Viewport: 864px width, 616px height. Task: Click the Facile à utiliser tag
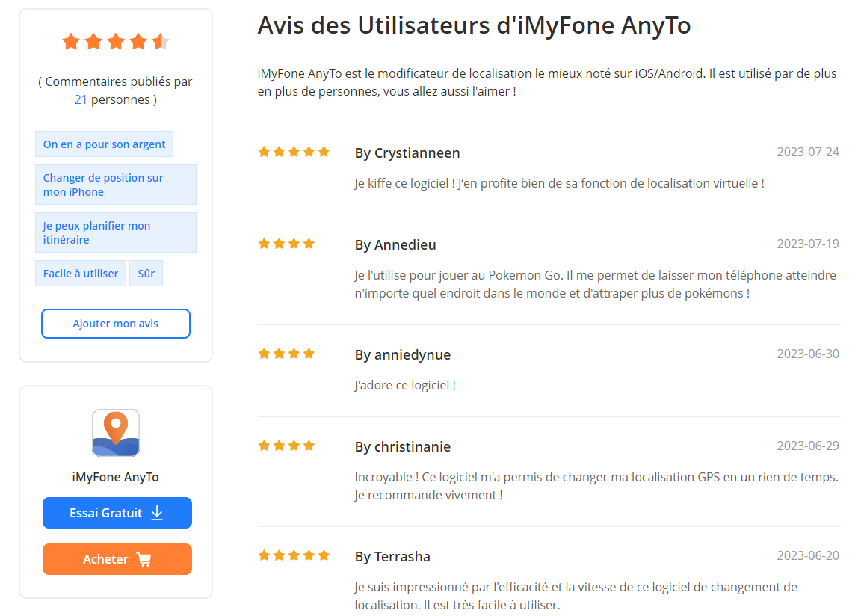tap(80, 273)
